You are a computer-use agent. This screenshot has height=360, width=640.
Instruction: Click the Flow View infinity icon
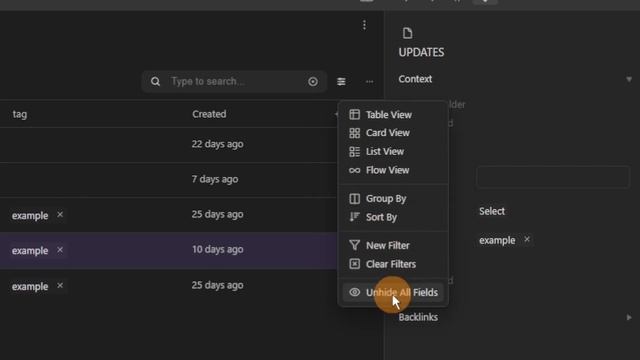[x=354, y=170]
